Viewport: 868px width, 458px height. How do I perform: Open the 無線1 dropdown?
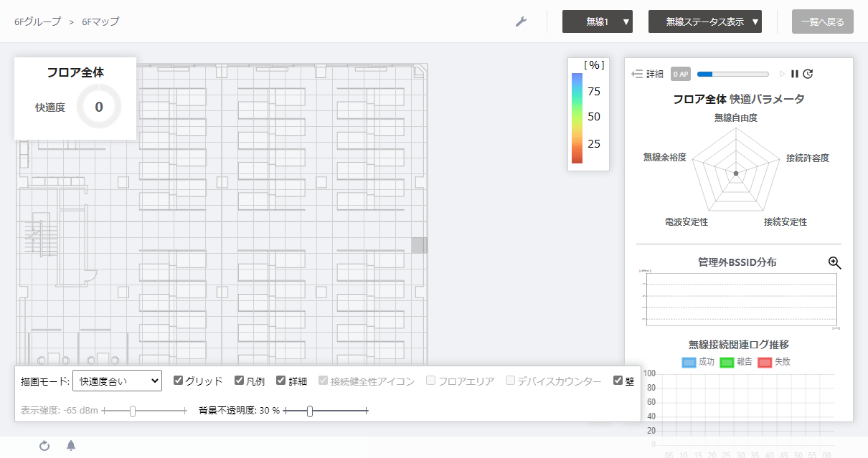click(598, 22)
